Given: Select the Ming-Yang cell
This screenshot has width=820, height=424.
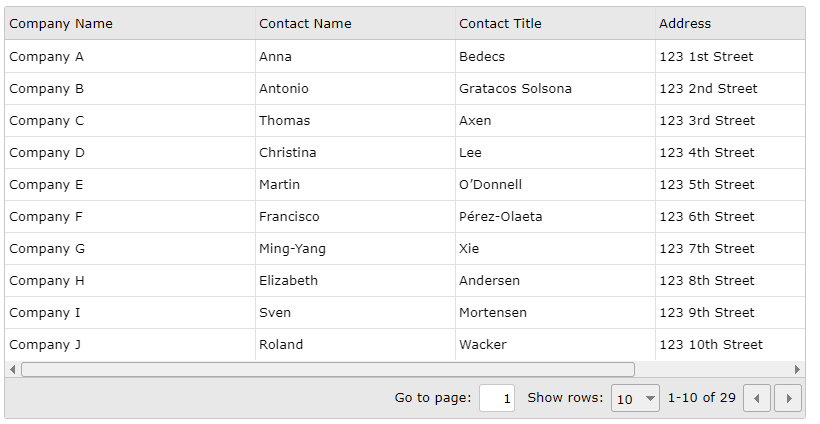Looking at the screenshot, I should click(355, 248).
